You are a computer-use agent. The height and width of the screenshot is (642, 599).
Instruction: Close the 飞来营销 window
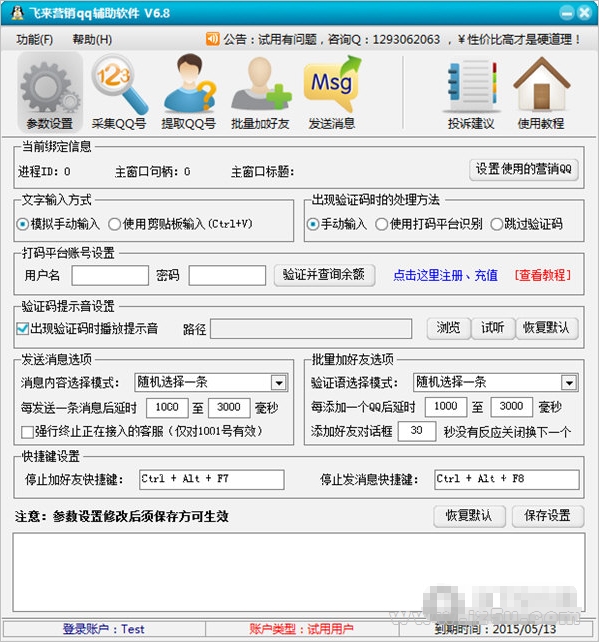584,13
